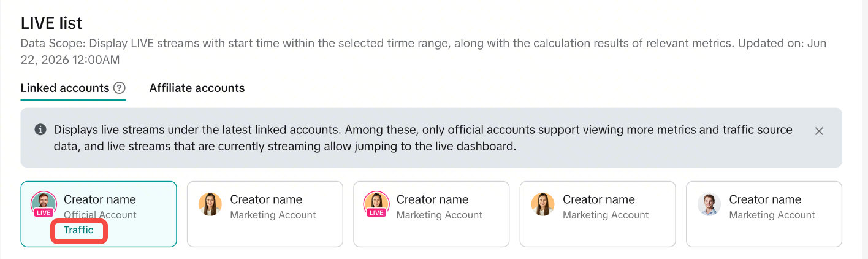Switch to the Linked accounts tab
Screen dimensions: 868x259
click(x=65, y=88)
